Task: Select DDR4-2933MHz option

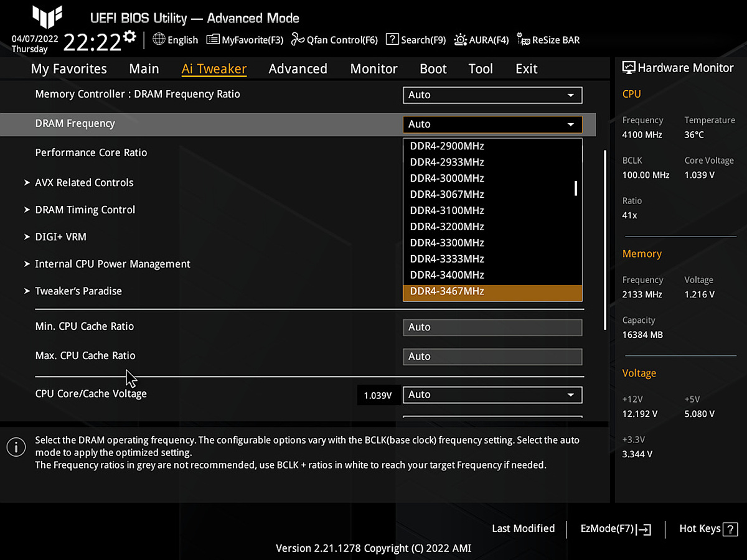Action: 492,162
